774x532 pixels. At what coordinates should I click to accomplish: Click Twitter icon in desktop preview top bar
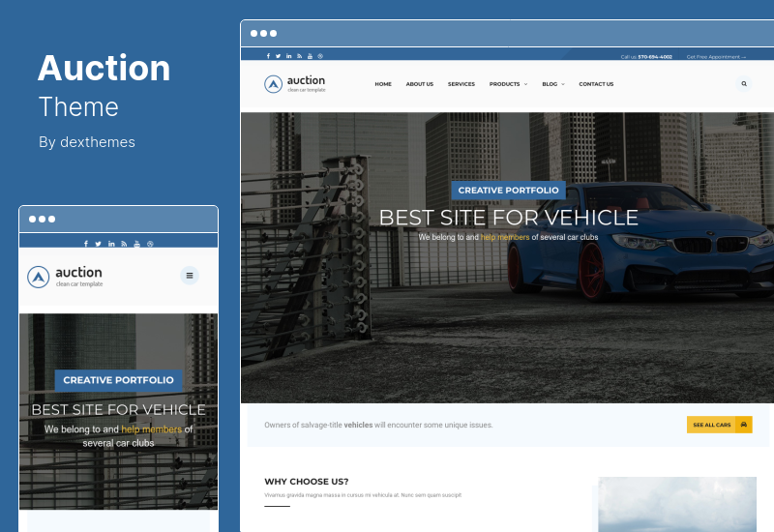click(x=279, y=56)
